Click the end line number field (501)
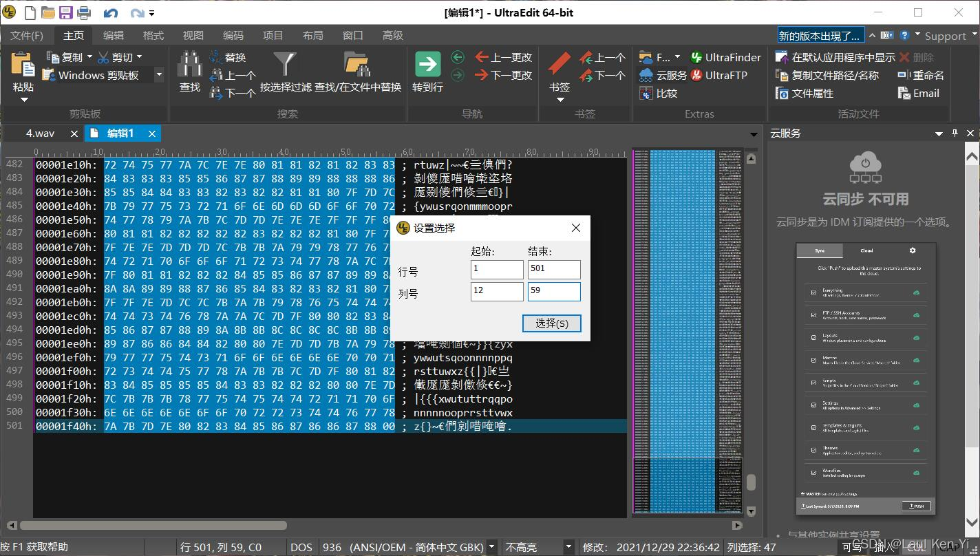The image size is (980, 556). pos(554,270)
